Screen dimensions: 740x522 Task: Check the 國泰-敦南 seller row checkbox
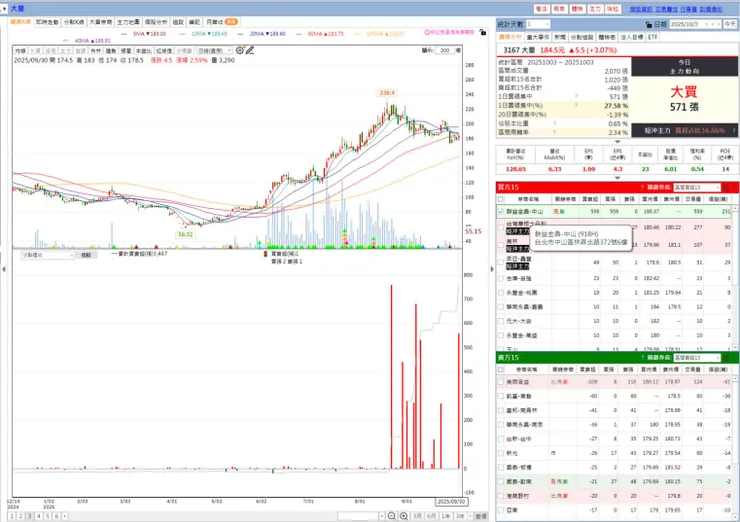(501, 482)
